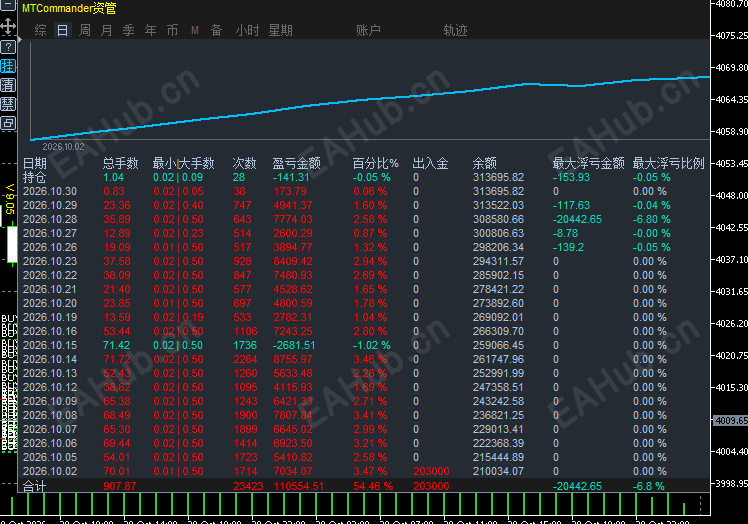Select the 2026.10.09 date cell
The width and height of the screenshot is (748, 524).
pyautogui.click(x=50, y=401)
